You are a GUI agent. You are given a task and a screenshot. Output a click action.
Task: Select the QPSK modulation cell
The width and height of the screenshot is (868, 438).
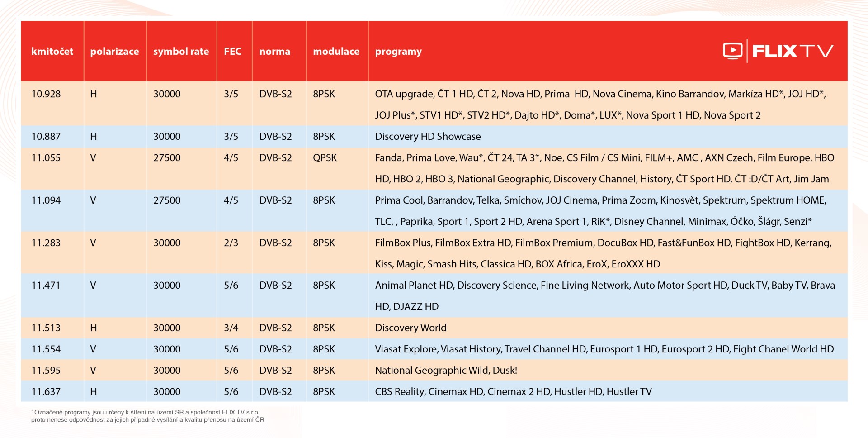pyautogui.click(x=325, y=158)
